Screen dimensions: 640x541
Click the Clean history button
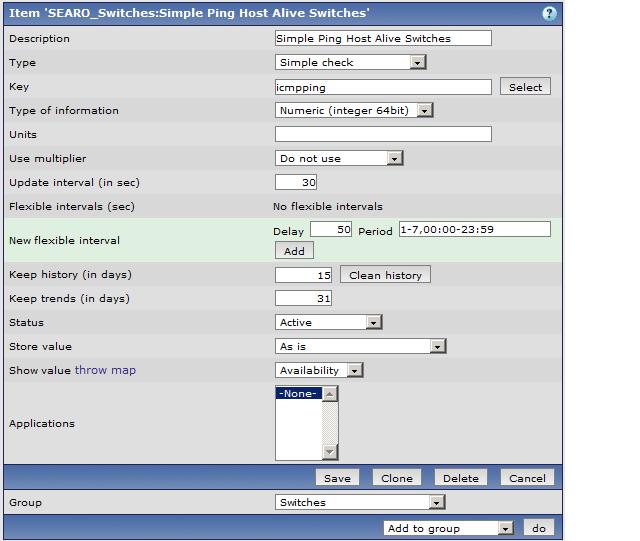(385, 275)
